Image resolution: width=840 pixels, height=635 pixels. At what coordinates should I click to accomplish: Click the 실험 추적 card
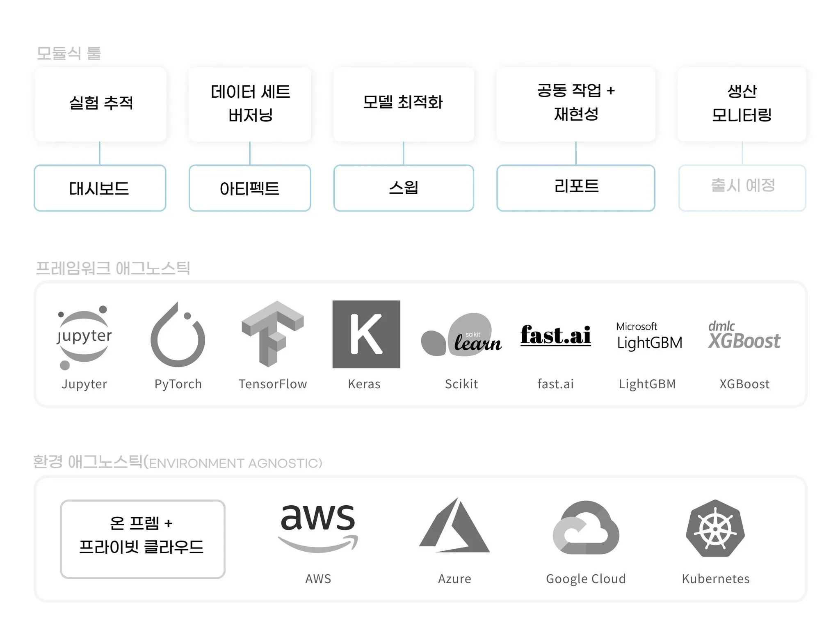click(x=100, y=104)
